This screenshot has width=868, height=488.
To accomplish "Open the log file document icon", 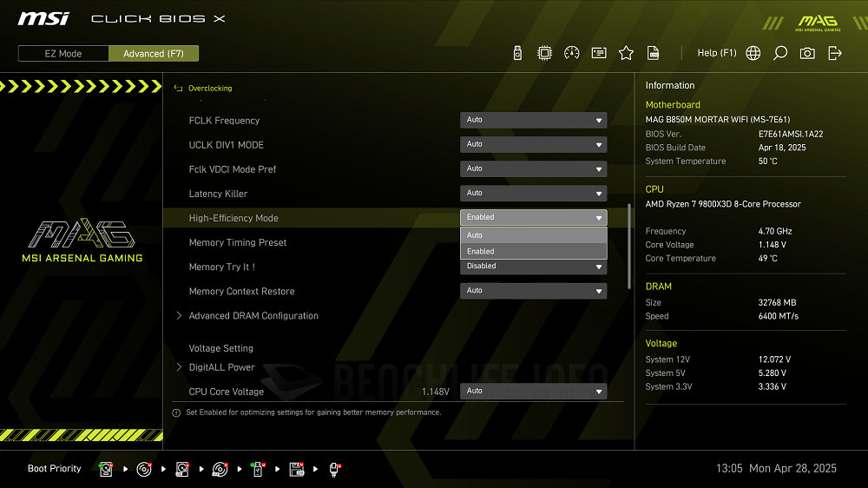I will [x=654, y=53].
